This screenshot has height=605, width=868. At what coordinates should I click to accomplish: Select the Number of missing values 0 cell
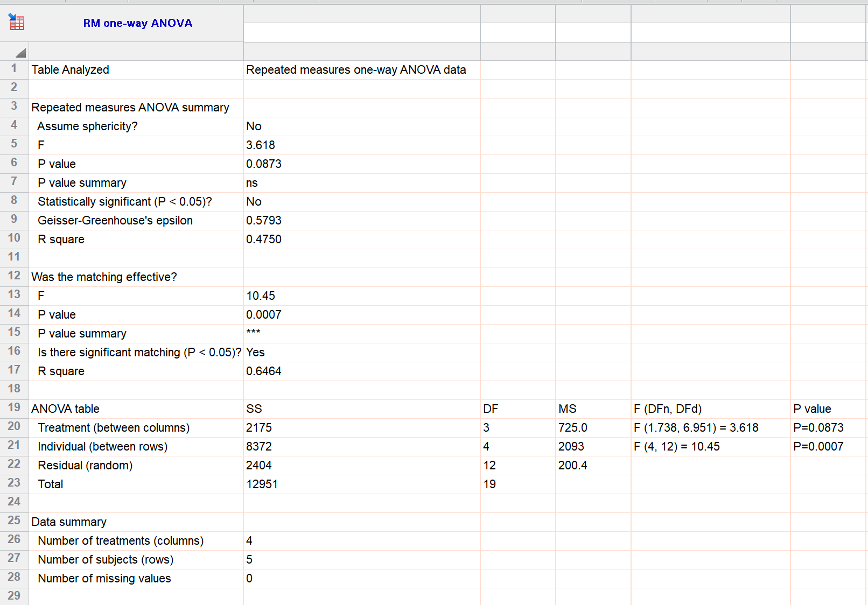[x=249, y=578]
